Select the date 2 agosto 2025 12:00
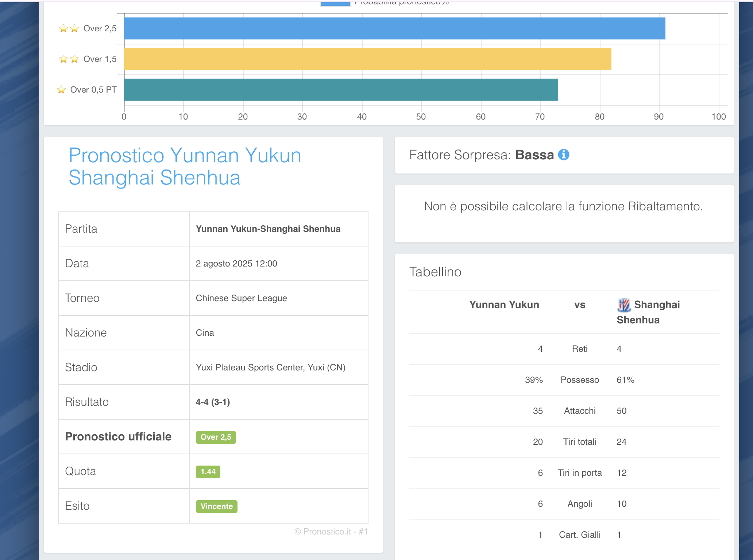Image resolution: width=753 pixels, height=560 pixels. 236,264
